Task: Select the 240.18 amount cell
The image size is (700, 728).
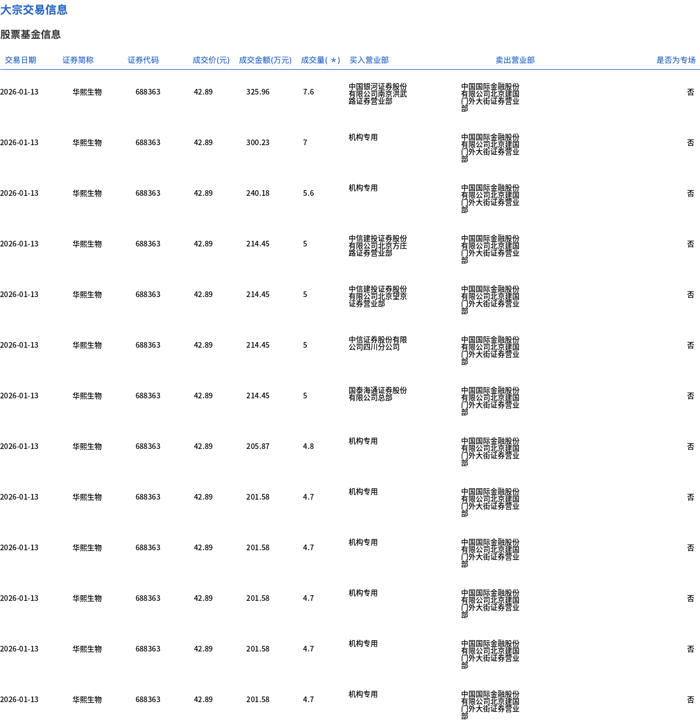Action: click(258, 194)
